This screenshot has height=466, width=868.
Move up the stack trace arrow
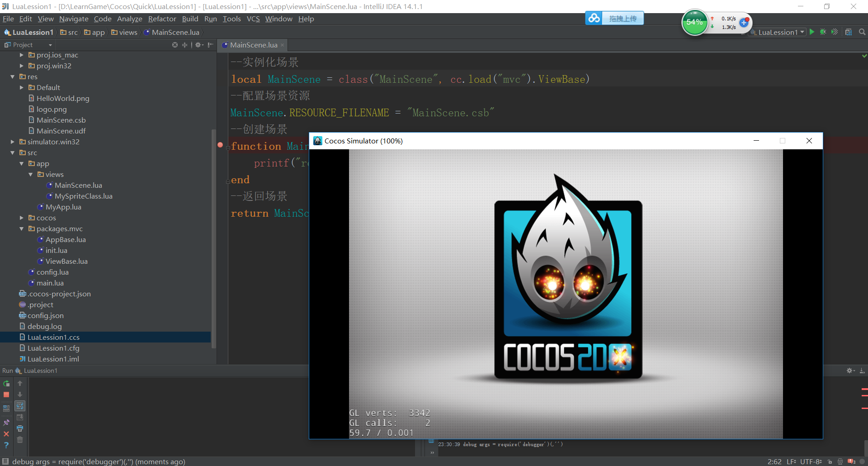(x=20, y=383)
